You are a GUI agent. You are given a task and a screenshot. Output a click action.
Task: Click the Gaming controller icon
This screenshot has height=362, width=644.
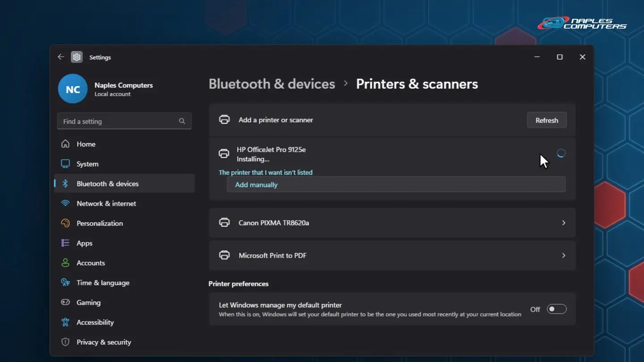point(65,302)
